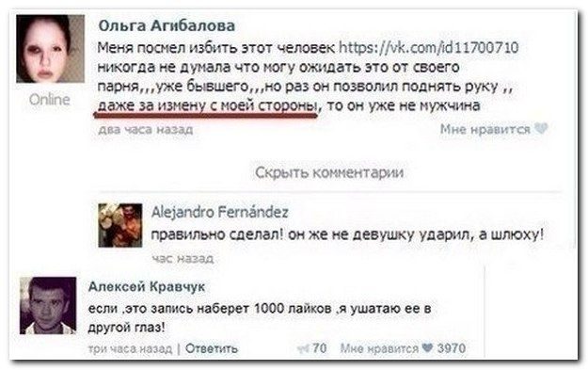Viewport: 588px width, 370px height.
Task: Follow the vk.com/id11700710 link in the post
Action: 429,48
